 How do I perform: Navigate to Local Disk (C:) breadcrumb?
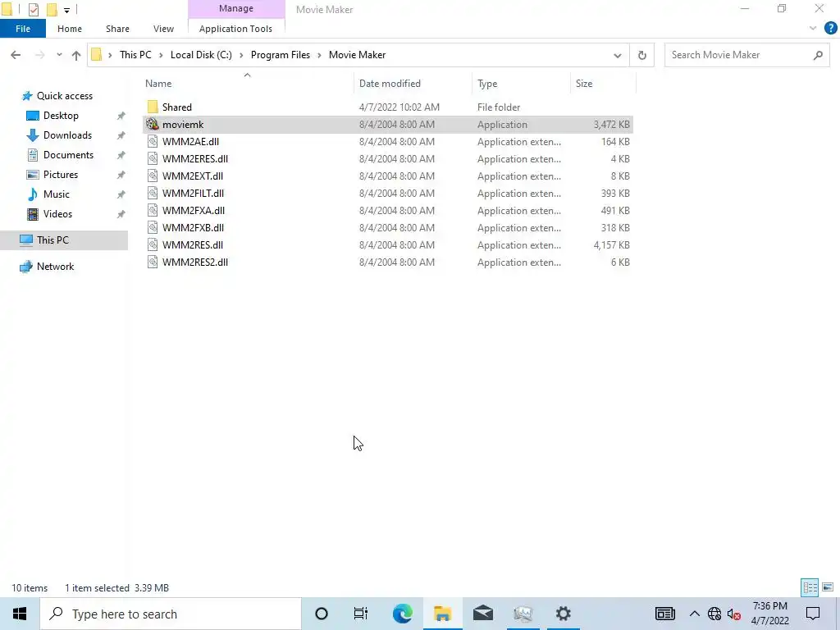[201, 55]
